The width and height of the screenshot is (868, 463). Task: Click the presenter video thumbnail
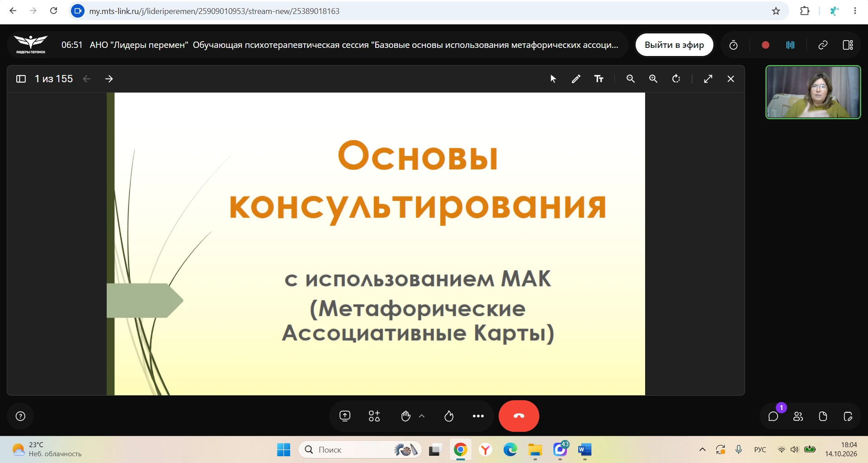click(x=813, y=92)
